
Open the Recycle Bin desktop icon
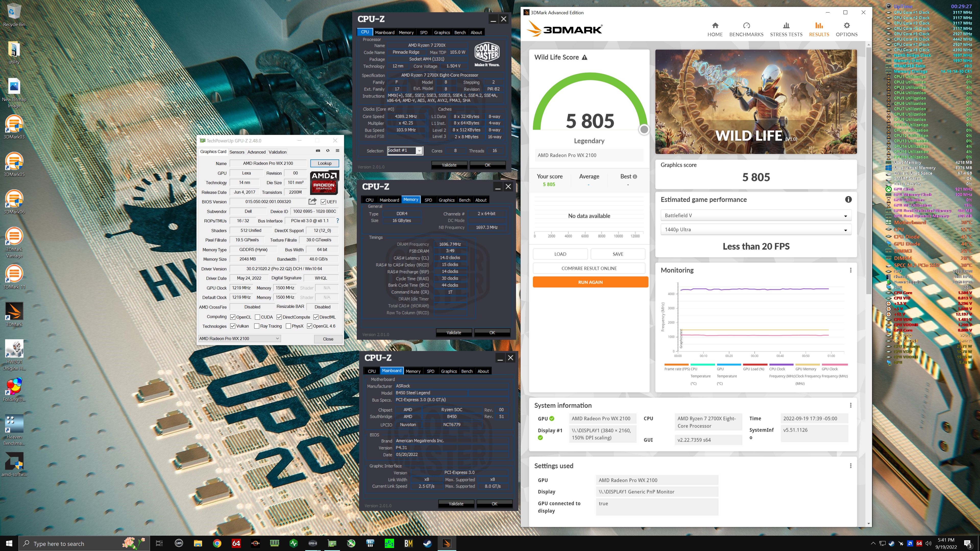14,15
